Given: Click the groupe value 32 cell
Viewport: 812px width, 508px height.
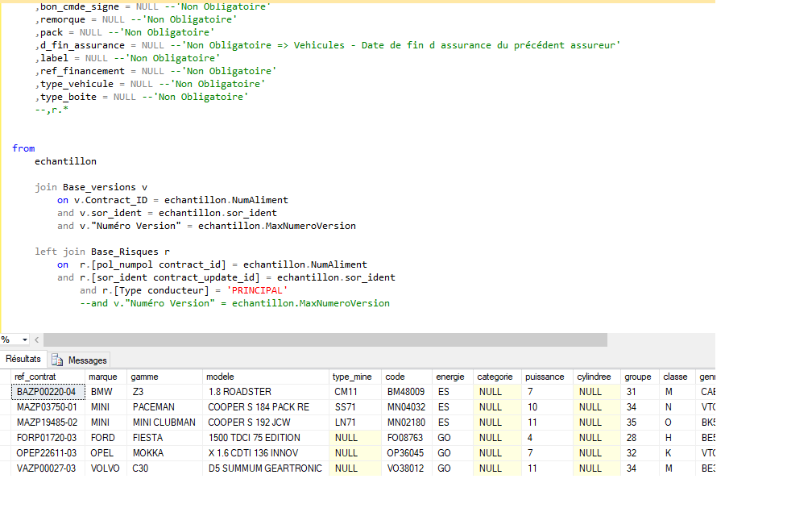Looking at the screenshot, I should point(640,453).
